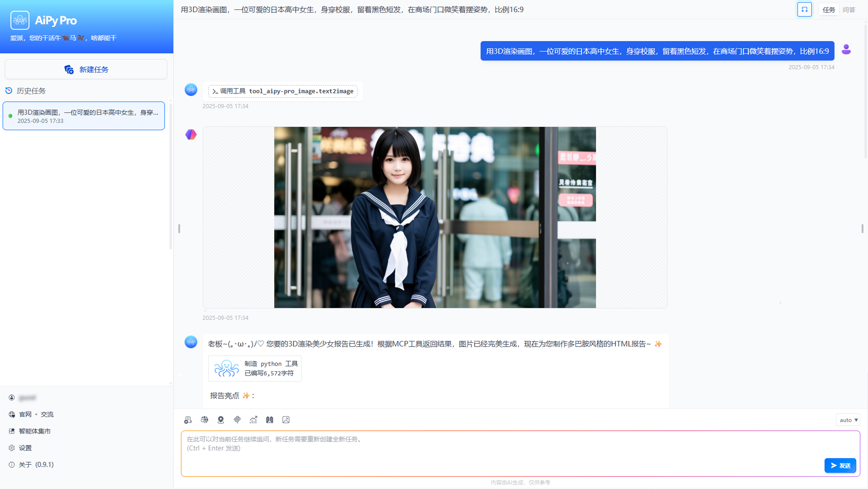Click the fullscreen icon at top right
Screen dimensions: 868x489
(x=804, y=10)
